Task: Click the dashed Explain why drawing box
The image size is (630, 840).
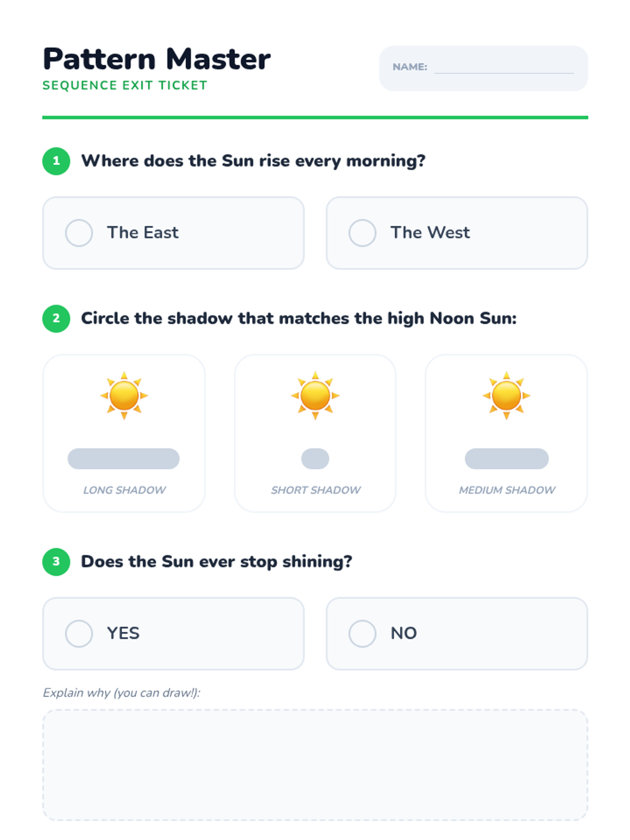Action: [315, 764]
